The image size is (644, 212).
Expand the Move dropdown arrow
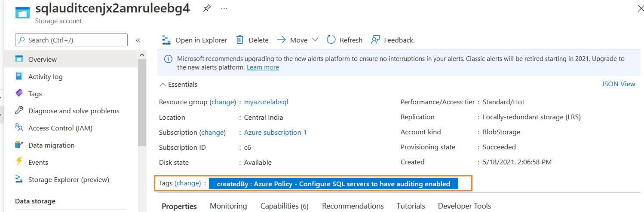coord(315,39)
